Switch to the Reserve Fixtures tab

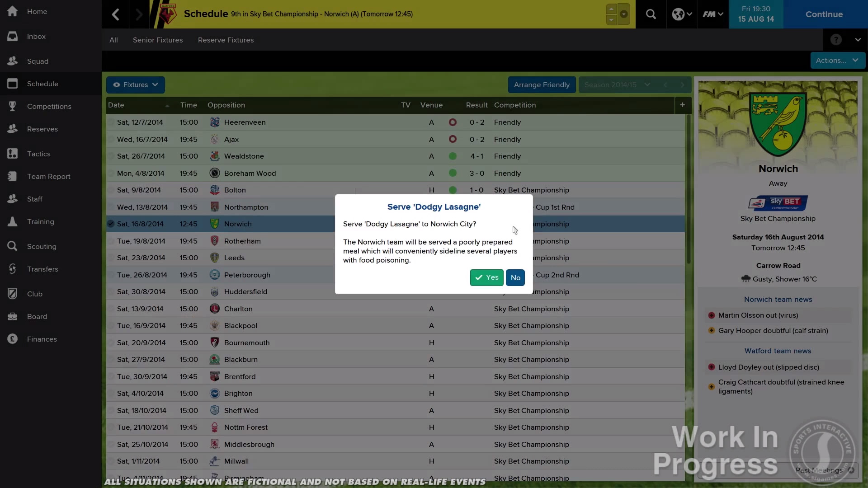[x=226, y=40]
